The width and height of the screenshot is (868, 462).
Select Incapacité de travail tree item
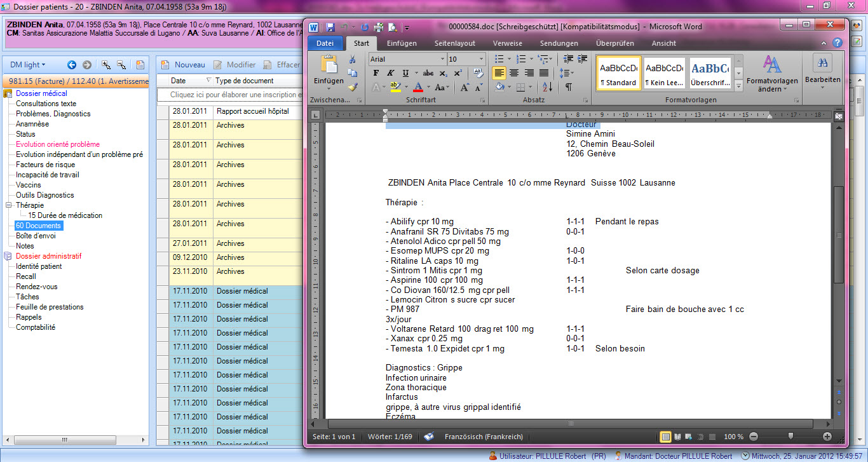coord(48,175)
